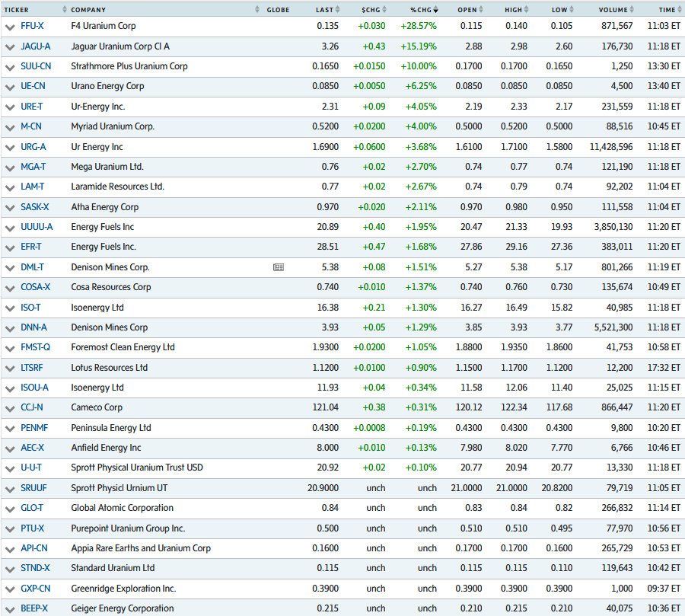This screenshot has width=685, height=616.
Task: Open the PENMF ticker link
Action: point(34,428)
